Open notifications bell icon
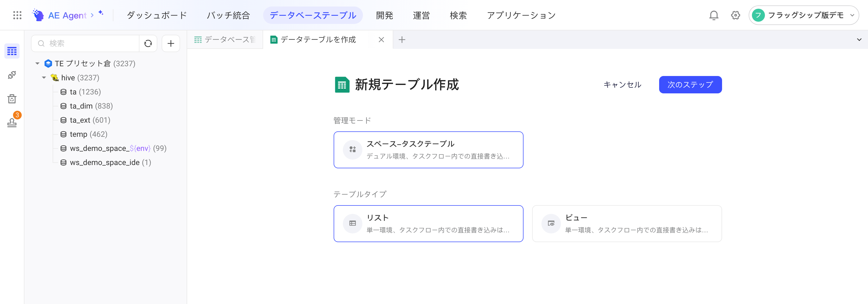The width and height of the screenshot is (868, 304). pyautogui.click(x=714, y=15)
